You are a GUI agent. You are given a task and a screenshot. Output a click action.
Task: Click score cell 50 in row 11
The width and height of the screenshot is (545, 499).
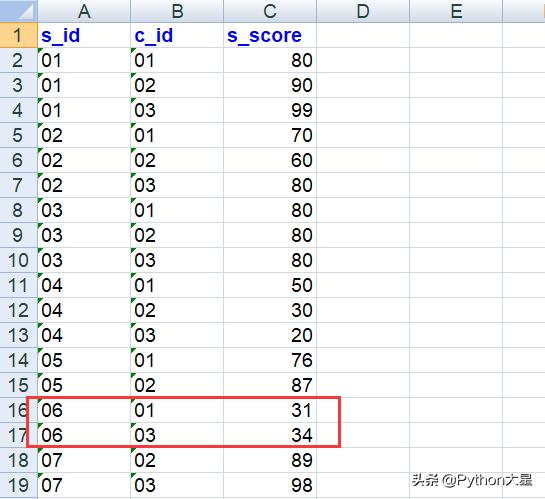click(x=270, y=285)
